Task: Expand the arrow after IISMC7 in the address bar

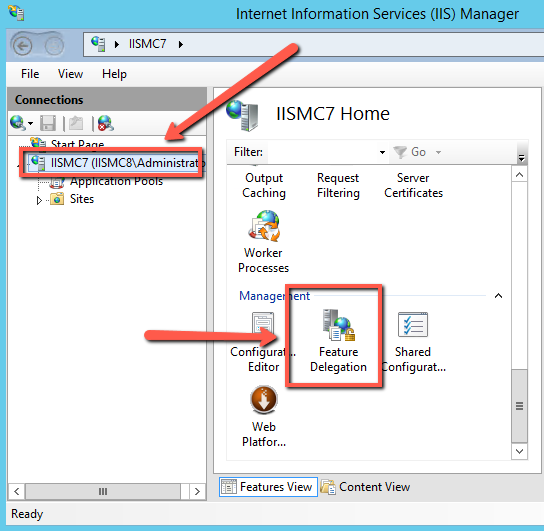Action: 181,44
